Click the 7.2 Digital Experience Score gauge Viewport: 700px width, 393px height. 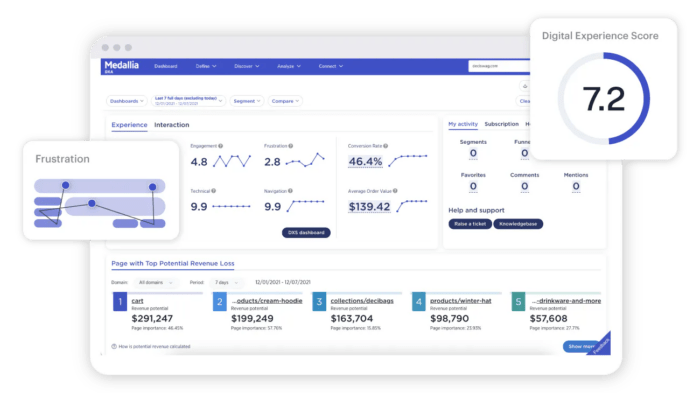(604, 99)
